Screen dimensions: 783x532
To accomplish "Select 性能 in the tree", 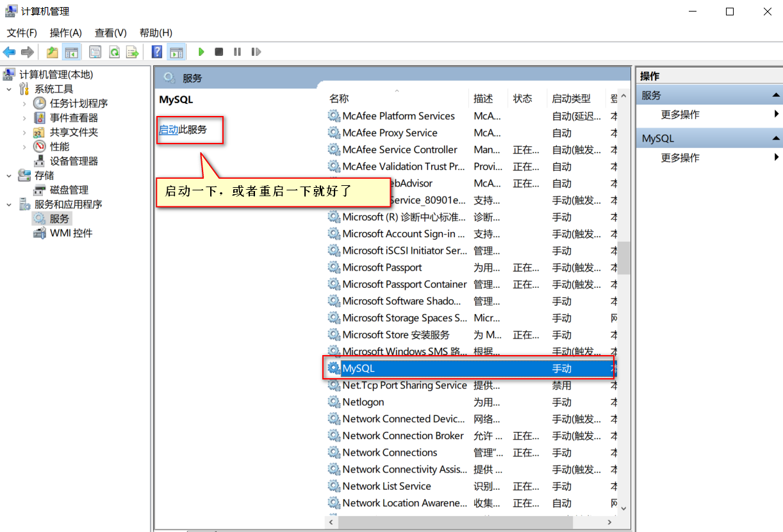I will pyautogui.click(x=60, y=147).
